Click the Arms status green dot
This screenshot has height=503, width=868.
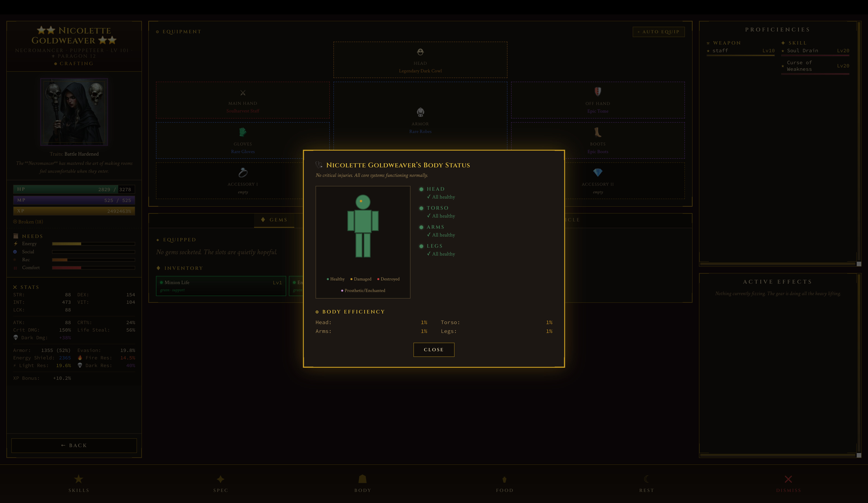click(x=421, y=227)
